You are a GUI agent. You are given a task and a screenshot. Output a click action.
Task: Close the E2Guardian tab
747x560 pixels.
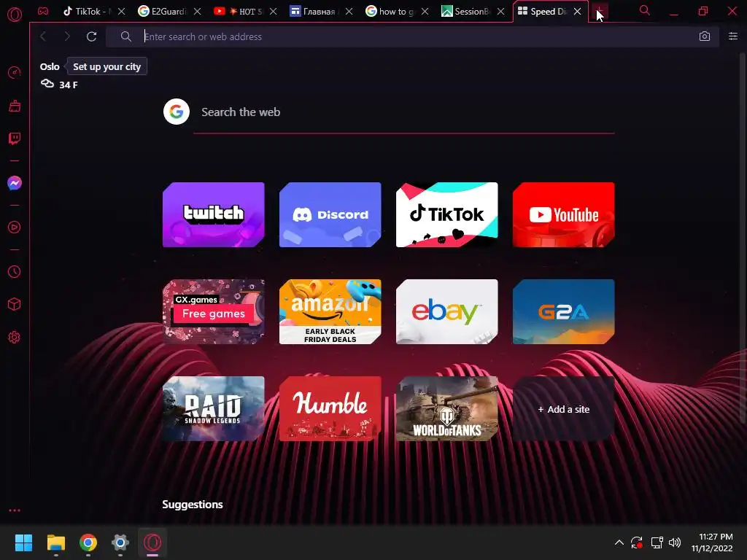point(197,12)
